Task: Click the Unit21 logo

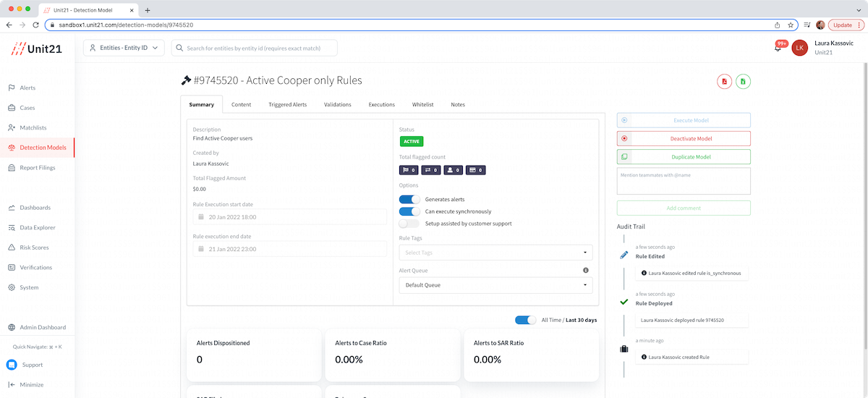Action: [35, 48]
